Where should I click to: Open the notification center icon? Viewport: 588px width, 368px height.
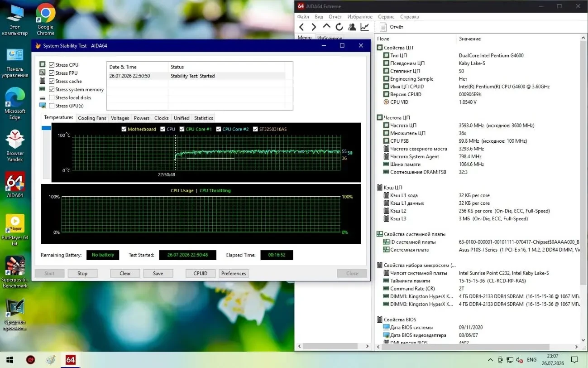tap(574, 360)
